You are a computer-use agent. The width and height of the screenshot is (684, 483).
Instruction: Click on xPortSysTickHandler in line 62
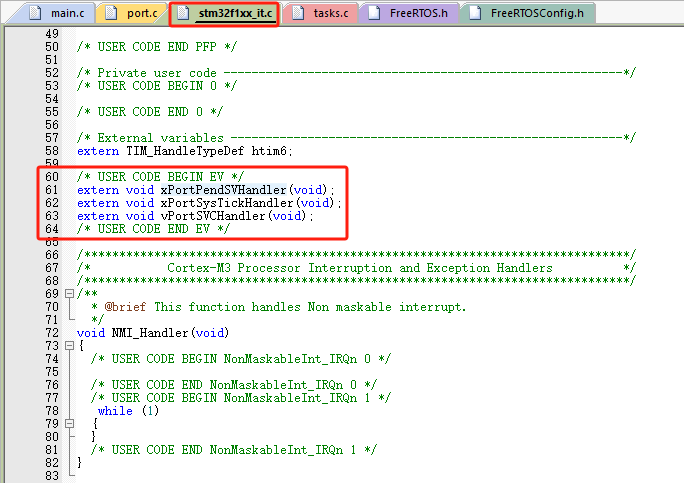click(227, 203)
